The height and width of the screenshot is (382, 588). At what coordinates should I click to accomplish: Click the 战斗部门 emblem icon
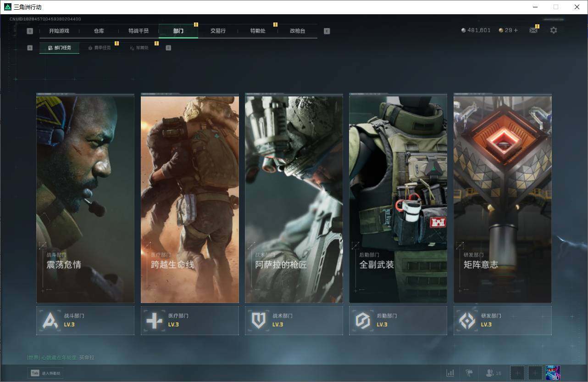point(50,320)
